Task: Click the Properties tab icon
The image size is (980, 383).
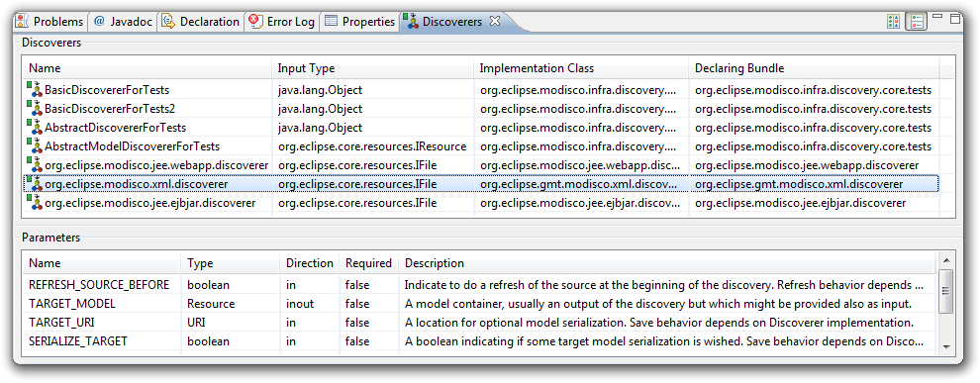Action: pyautogui.click(x=332, y=21)
